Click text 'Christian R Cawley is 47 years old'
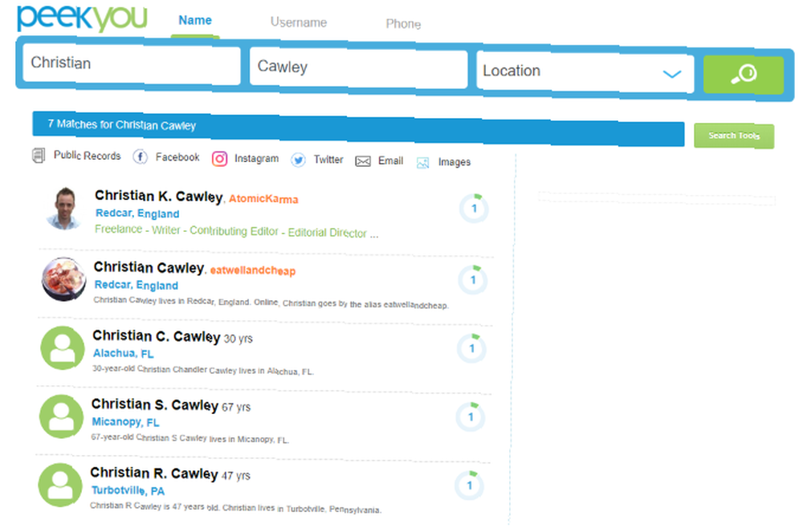 155,506
